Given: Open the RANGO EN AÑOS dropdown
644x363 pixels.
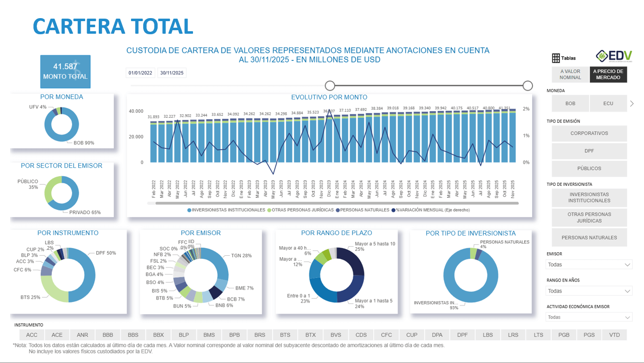Looking at the screenshot, I should (x=589, y=291).
